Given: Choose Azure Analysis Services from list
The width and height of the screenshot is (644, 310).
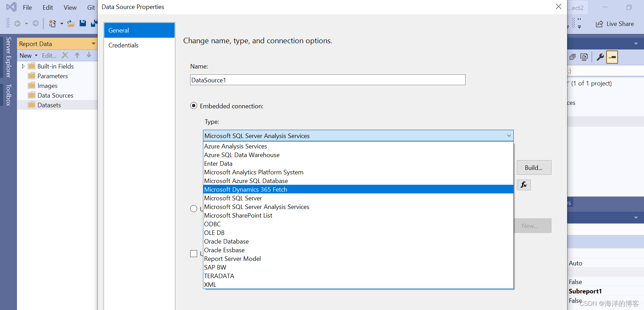Looking at the screenshot, I should [358, 146].
